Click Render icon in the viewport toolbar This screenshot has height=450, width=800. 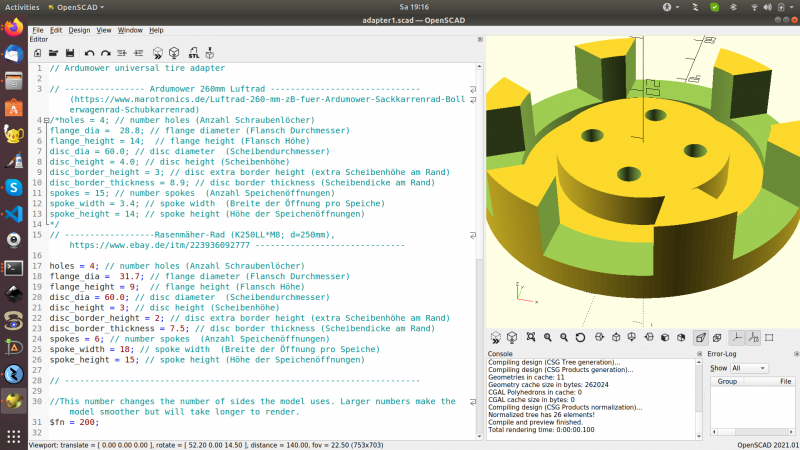point(512,337)
